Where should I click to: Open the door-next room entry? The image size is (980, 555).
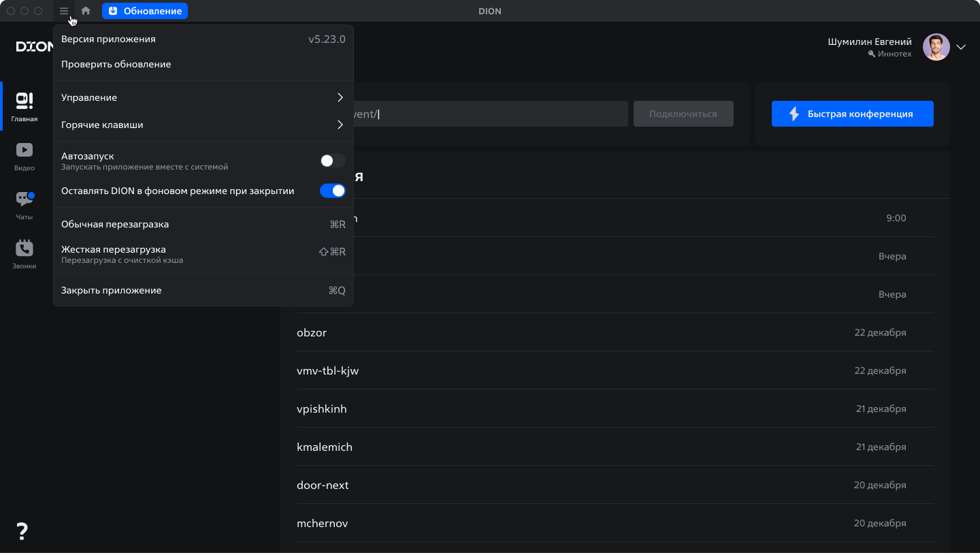pyautogui.click(x=615, y=485)
